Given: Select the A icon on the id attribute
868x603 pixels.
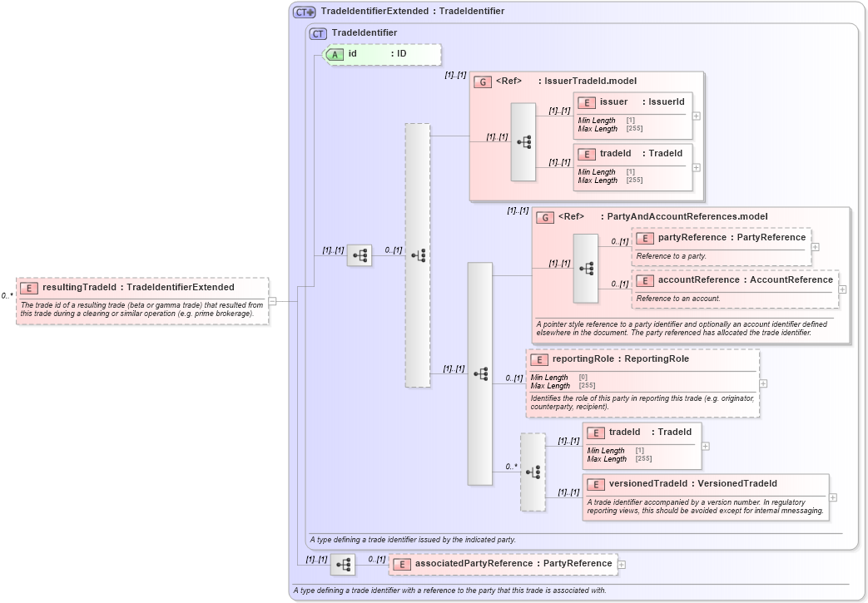Looking at the screenshot, I should tap(334, 54).
